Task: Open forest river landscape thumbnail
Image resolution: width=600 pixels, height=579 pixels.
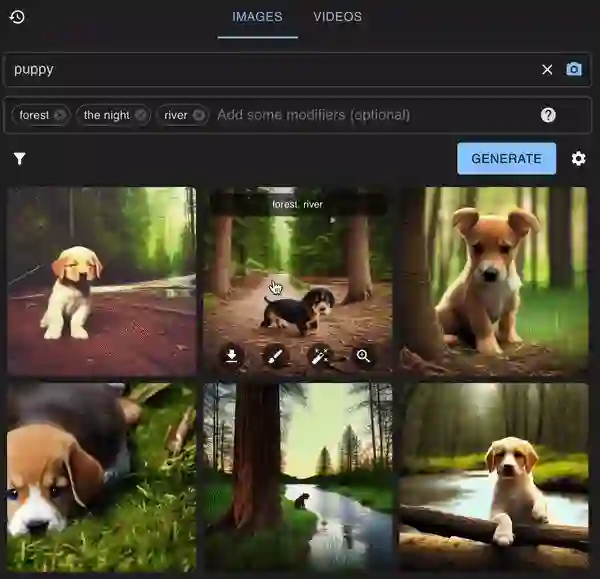Action: click(x=298, y=477)
